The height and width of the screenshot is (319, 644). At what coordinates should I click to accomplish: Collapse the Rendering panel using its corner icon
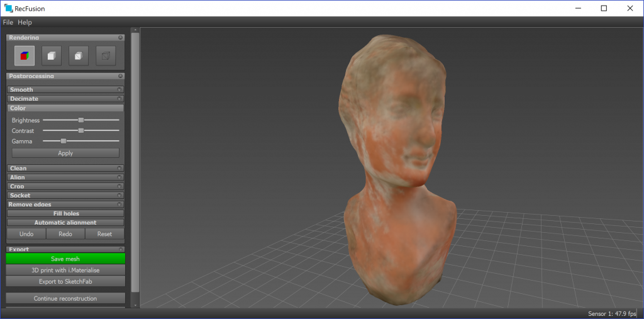point(120,38)
